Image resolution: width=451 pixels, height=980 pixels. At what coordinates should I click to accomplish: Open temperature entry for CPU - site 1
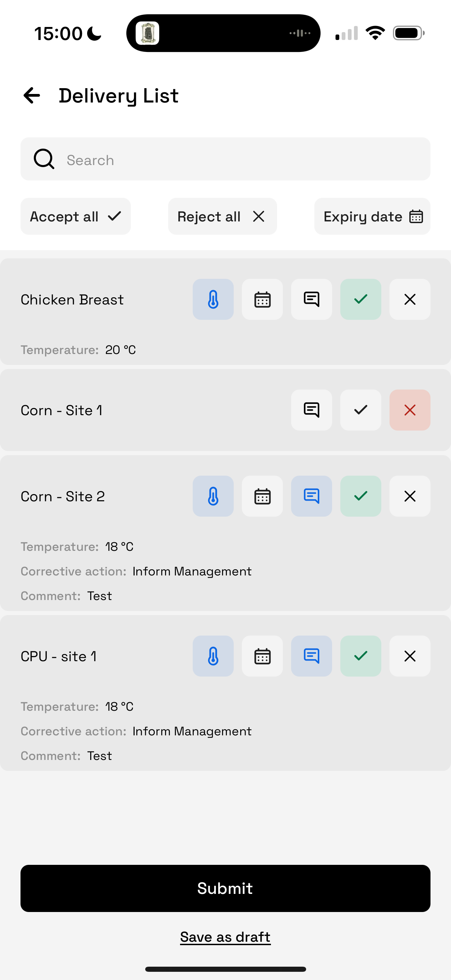(213, 656)
